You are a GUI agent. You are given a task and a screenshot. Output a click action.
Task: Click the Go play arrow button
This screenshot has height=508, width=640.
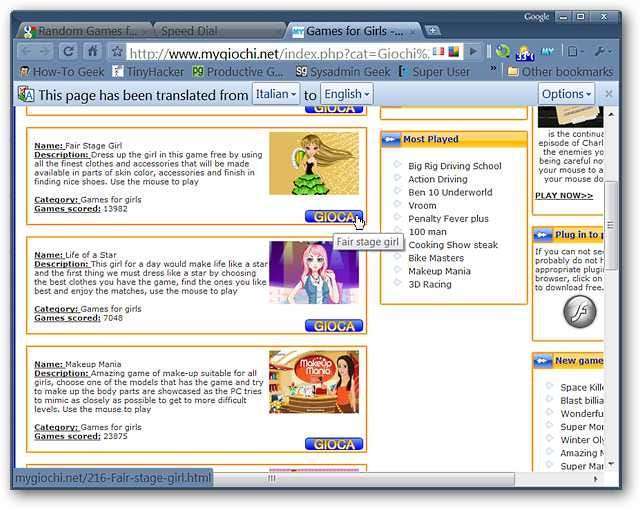pos(473,52)
